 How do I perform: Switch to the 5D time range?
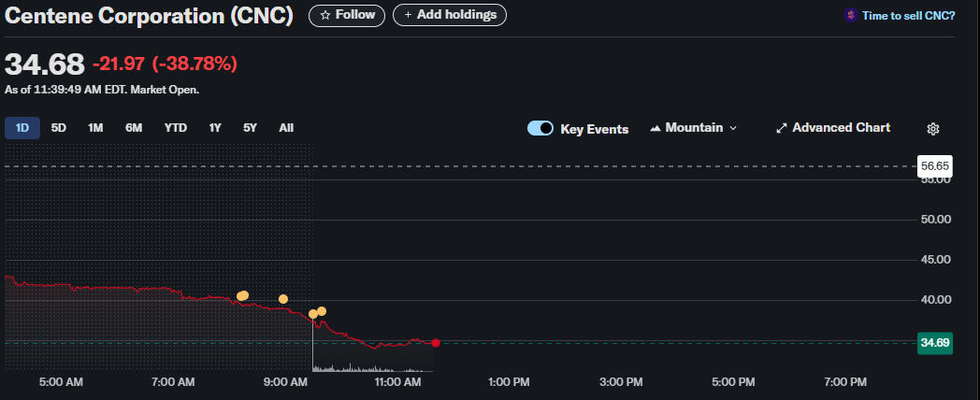pos(59,128)
